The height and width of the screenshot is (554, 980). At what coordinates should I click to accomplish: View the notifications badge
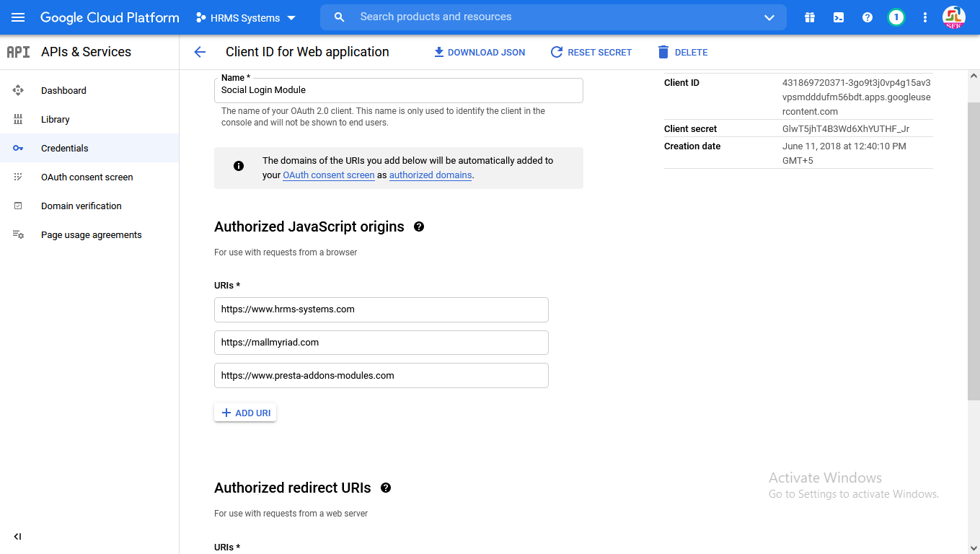pos(896,17)
